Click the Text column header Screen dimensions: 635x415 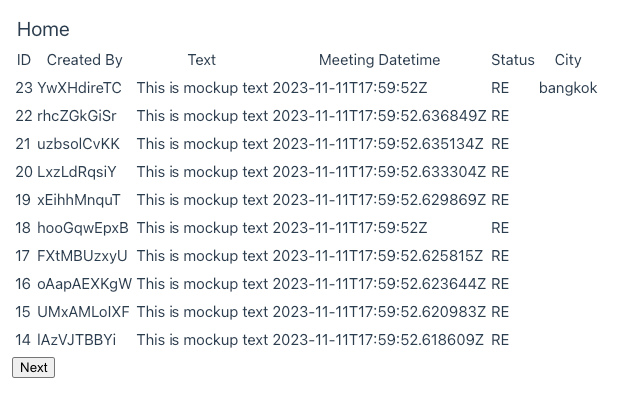click(202, 60)
